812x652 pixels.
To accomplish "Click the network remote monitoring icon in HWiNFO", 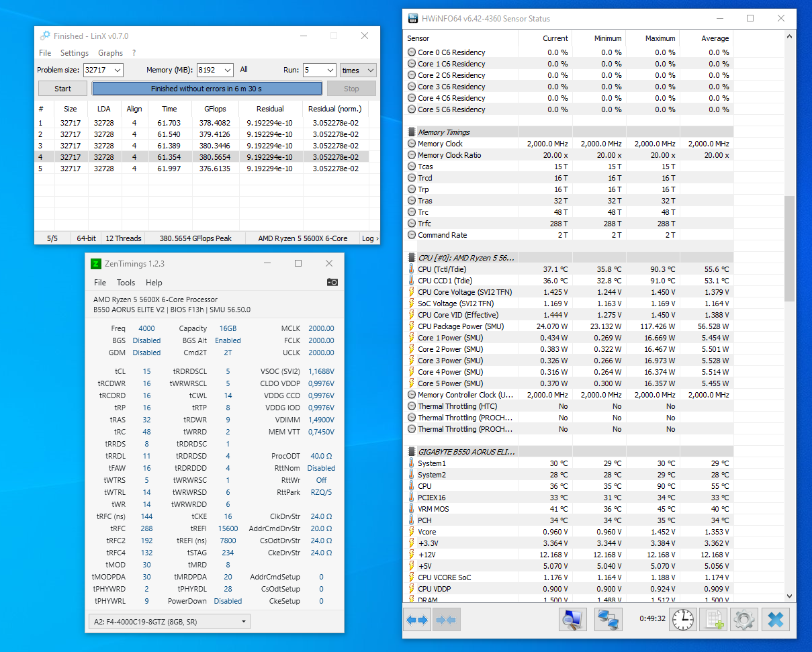I will click(609, 620).
